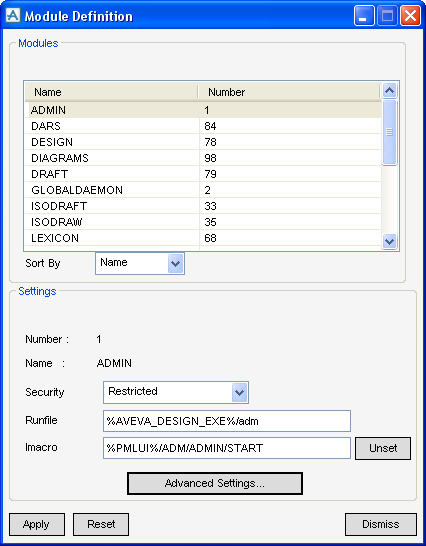This screenshot has width=426, height=546.
Task: Sort modules by the Number column header
Action: (289, 92)
